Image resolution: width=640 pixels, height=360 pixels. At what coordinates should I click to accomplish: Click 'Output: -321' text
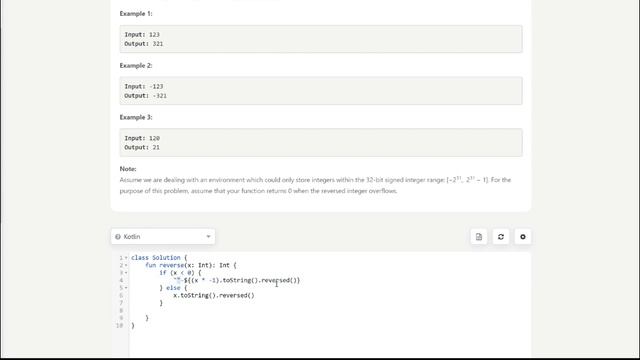coord(146,96)
